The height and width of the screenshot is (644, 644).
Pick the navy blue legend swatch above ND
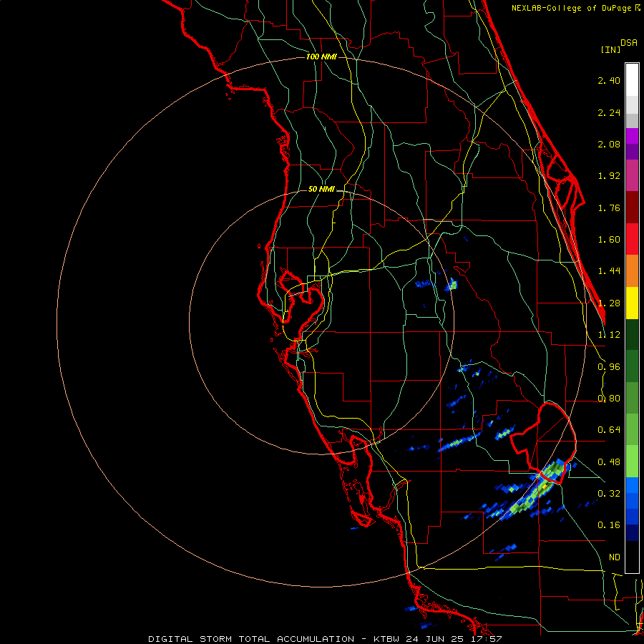[x=632, y=532]
